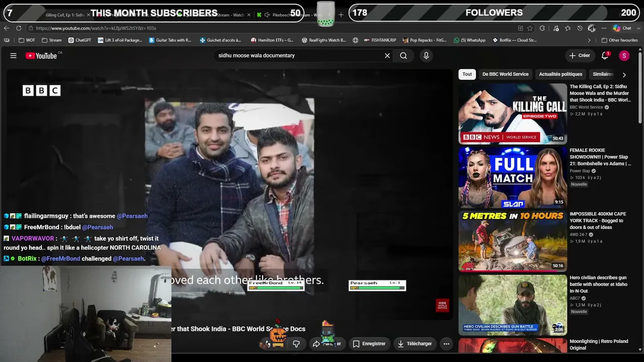Open the Other favourites folder
This screenshot has width=644, height=362.
pos(619,40)
